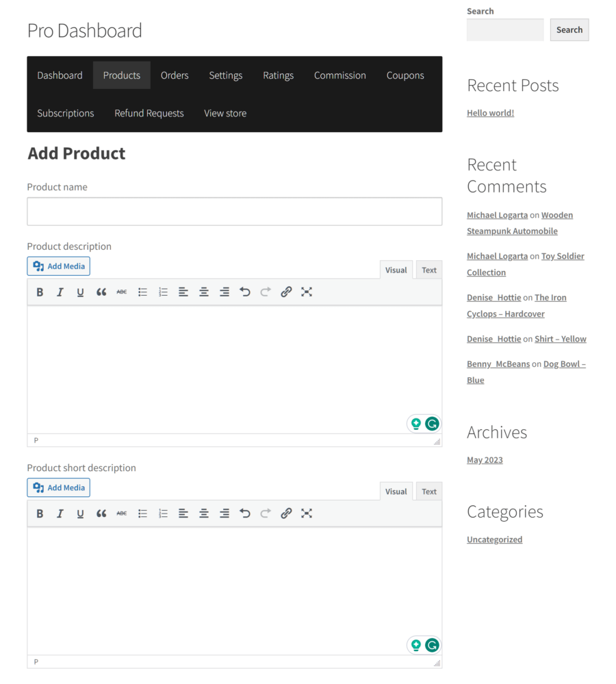The width and height of the screenshot is (616, 684).
Task: Click Add Media above the product description
Action: [58, 266]
